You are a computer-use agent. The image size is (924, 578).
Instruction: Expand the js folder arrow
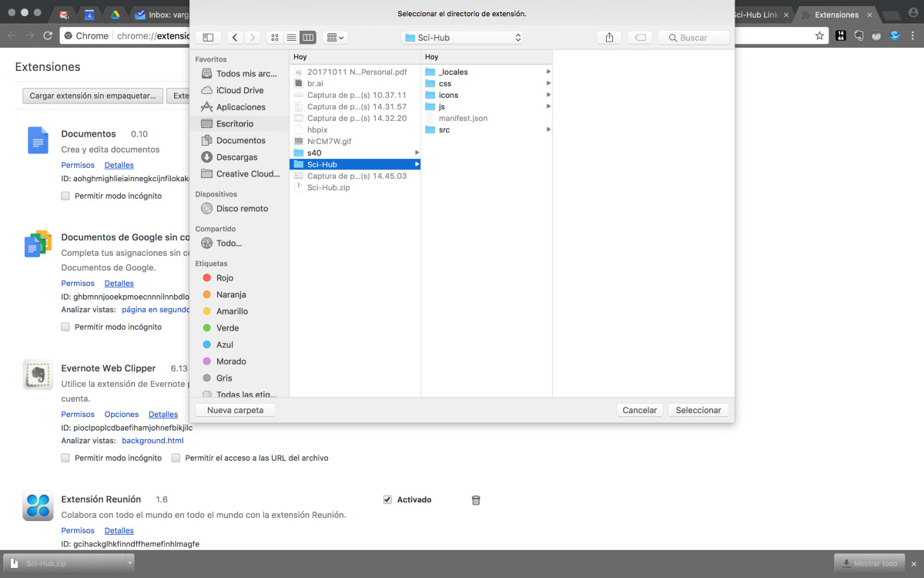click(x=548, y=106)
